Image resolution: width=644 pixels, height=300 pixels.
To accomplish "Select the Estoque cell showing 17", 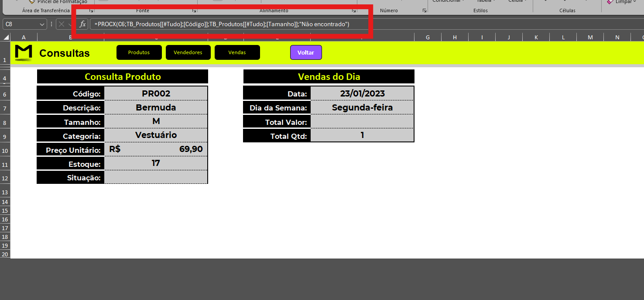I will coord(156,163).
